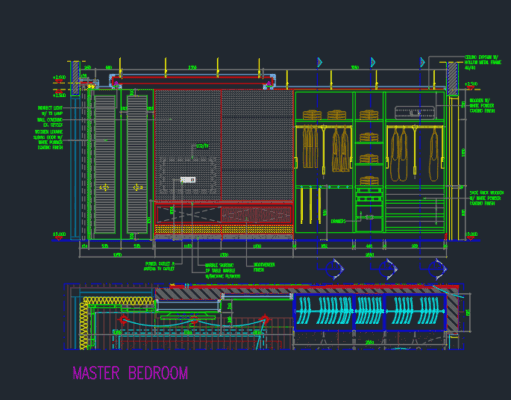Click the suitcase on the wardrobe top shelf
The height and width of the screenshot is (400, 511).
point(415,113)
